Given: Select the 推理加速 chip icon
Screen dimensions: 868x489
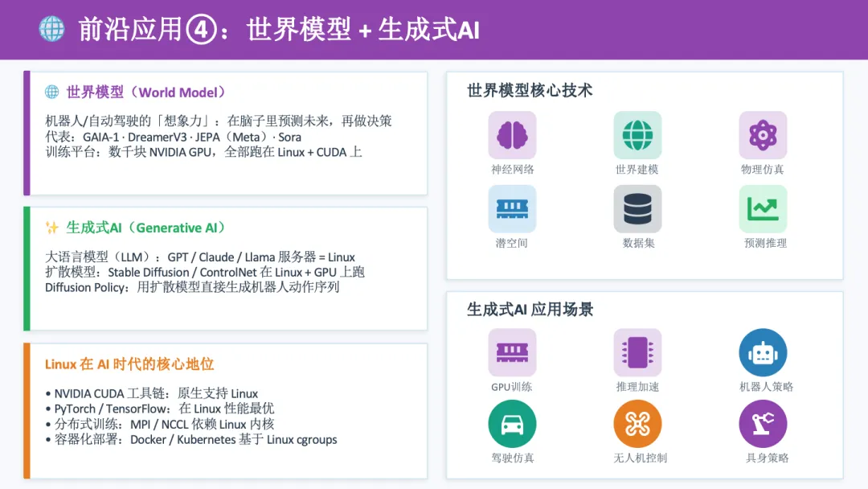Looking at the screenshot, I should (x=637, y=352).
